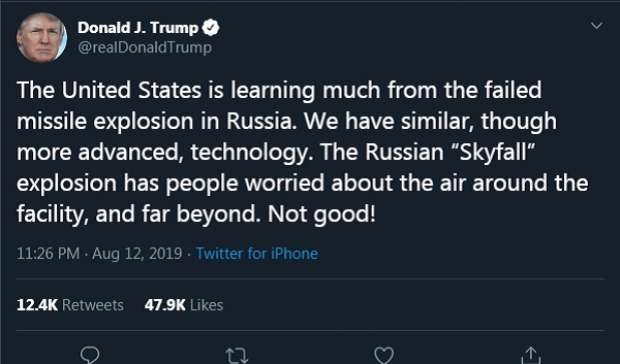Click the "Not good!" ending text

tap(321, 214)
